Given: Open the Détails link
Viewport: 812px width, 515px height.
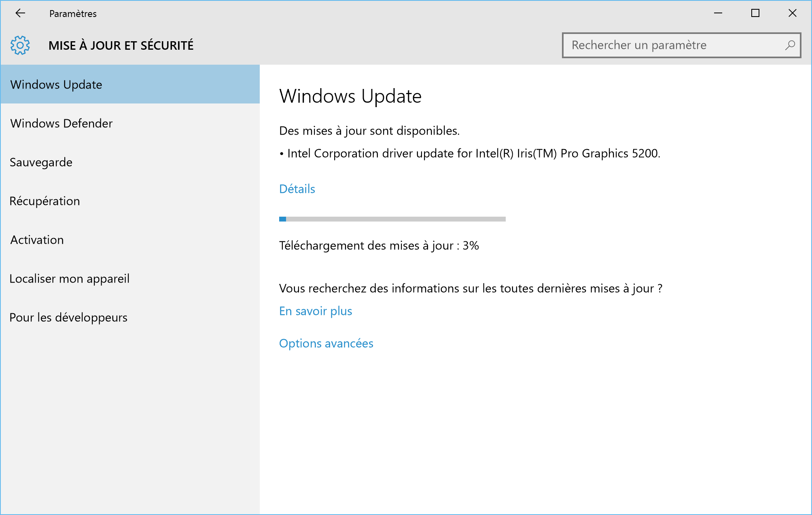Looking at the screenshot, I should point(297,189).
